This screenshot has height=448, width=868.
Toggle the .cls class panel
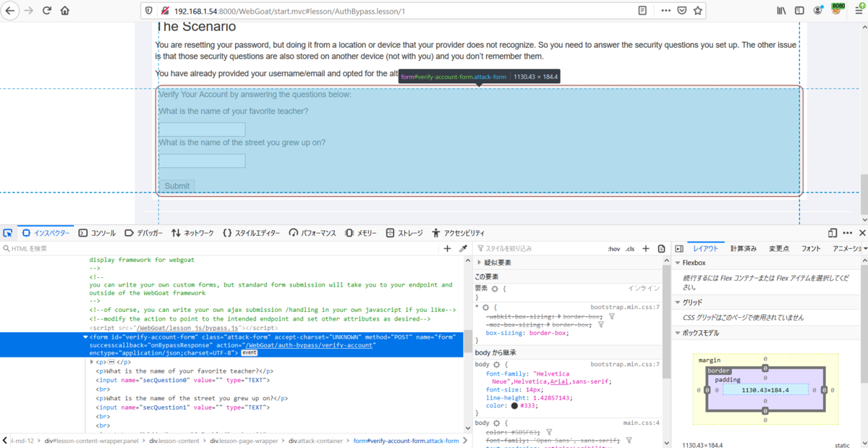tap(630, 248)
